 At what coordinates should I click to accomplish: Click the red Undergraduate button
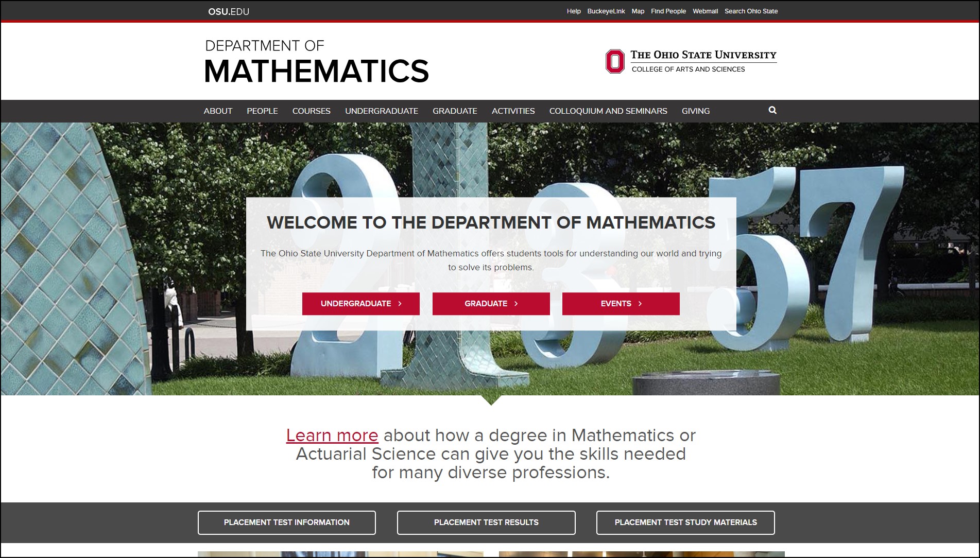coord(360,304)
